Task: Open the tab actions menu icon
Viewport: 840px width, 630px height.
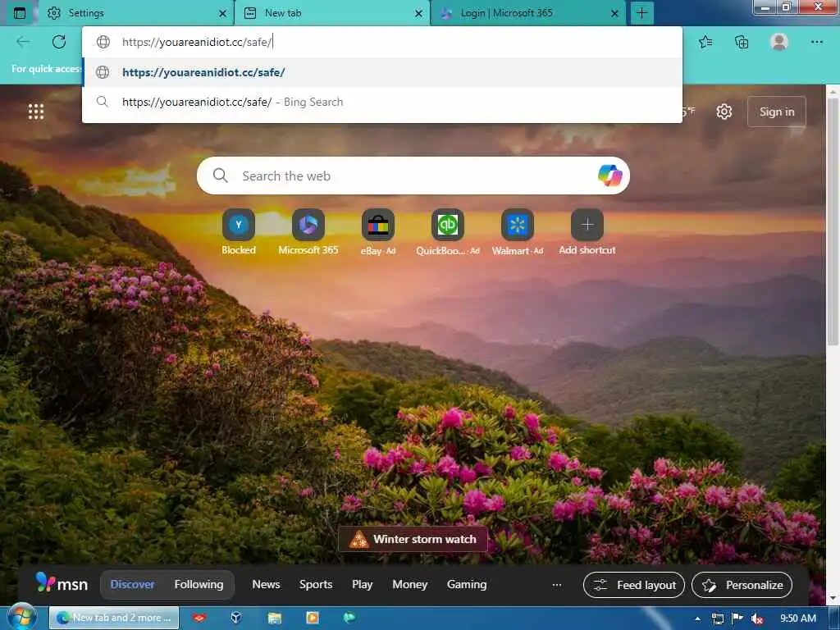Action: 20,13
